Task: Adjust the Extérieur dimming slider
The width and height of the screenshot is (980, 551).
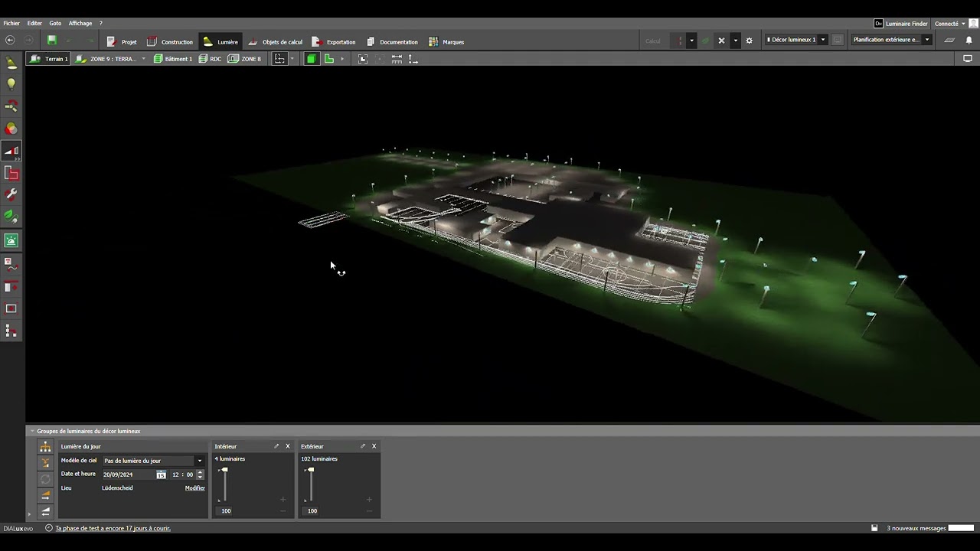Action: click(x=311, y=484)
